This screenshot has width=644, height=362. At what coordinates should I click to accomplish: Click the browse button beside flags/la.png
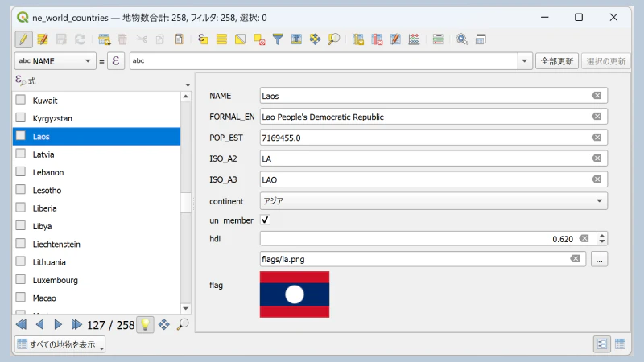[x=599, y=259]
